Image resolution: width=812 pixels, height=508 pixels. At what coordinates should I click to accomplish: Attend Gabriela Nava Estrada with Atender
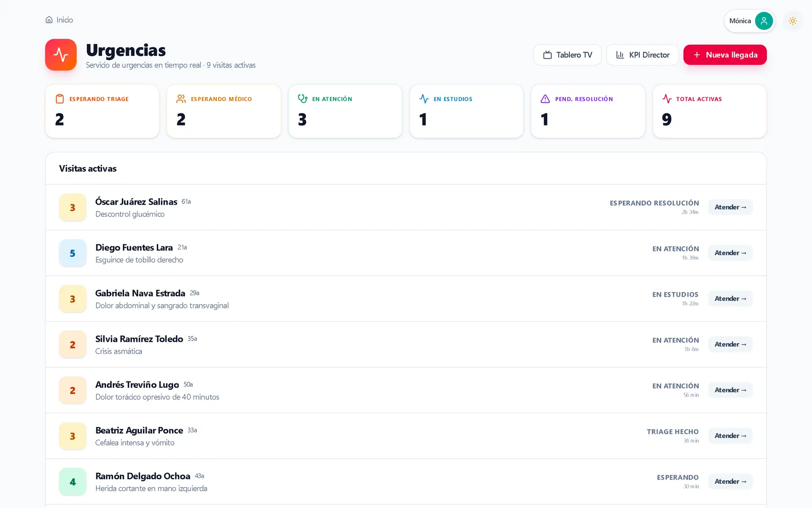(x=730, y=299)
